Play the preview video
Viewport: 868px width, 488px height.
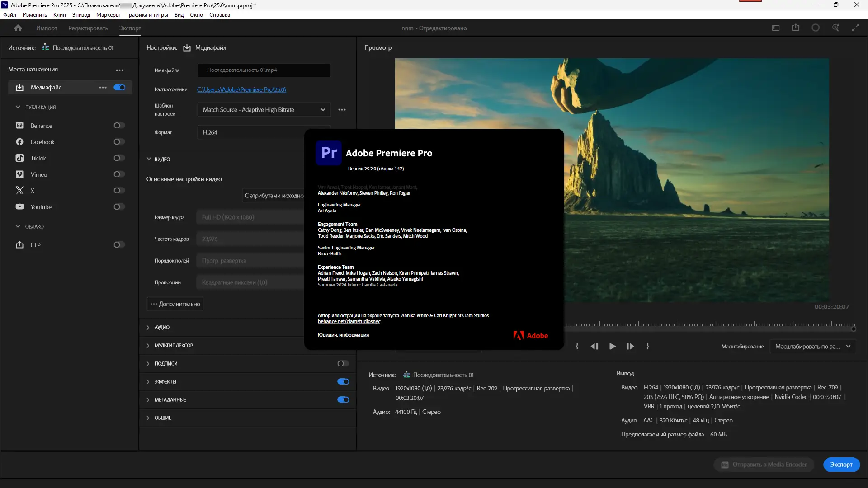click(x=612, y=347)
